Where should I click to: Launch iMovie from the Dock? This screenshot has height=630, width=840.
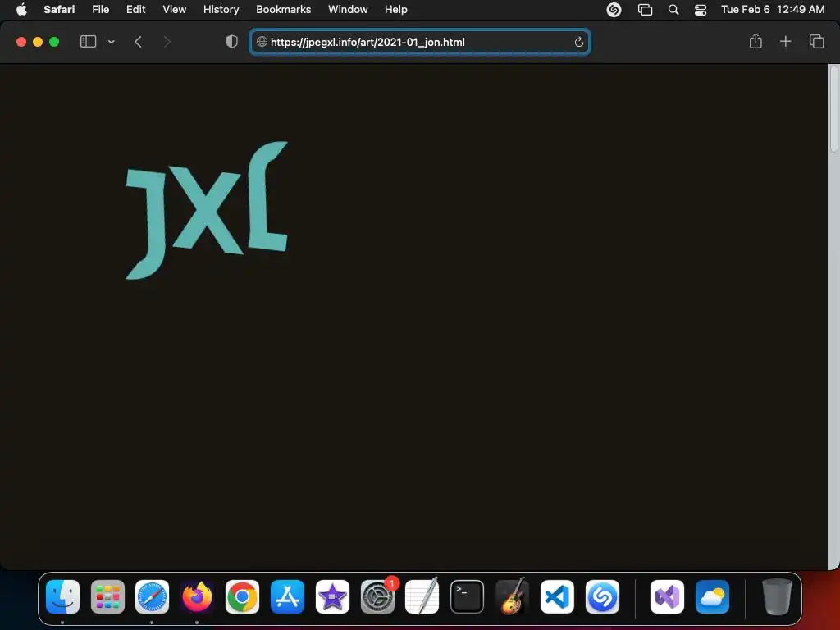click(332, 596)
